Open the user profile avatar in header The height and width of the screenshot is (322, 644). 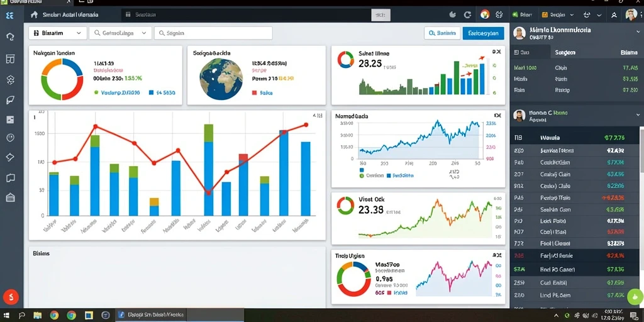631,15
